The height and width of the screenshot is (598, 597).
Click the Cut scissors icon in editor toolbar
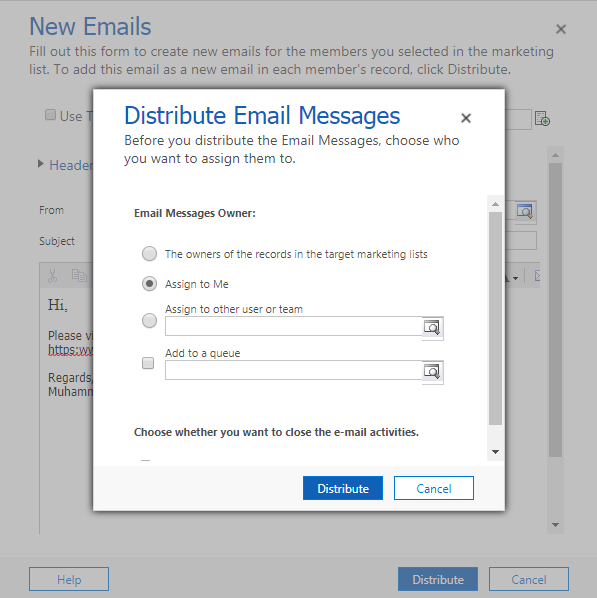(53, 276)
